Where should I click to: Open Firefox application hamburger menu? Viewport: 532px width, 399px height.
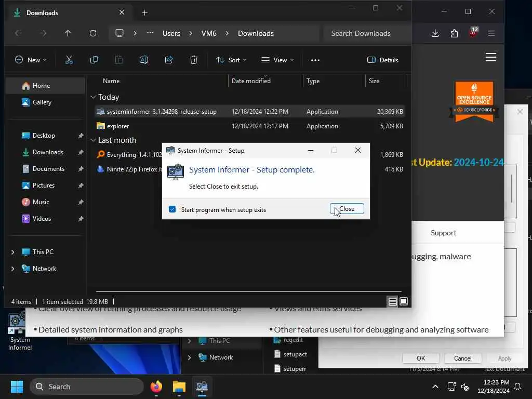click(x=491, y=33)
